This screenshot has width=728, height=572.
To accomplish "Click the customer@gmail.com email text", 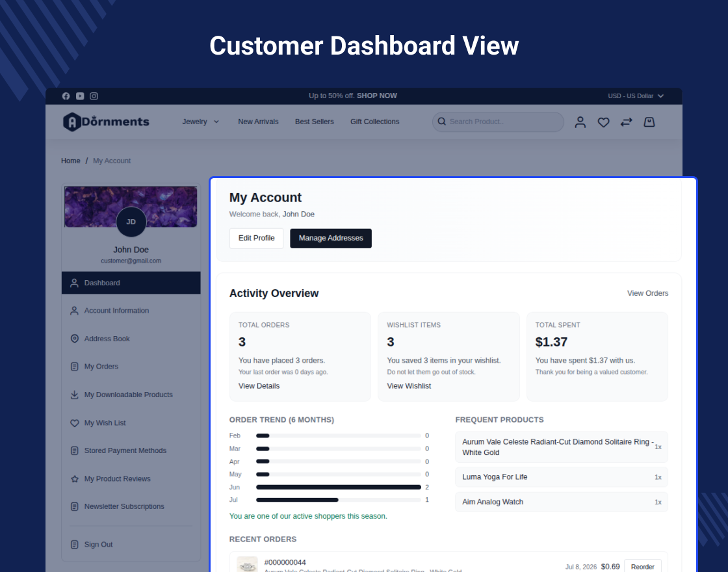I will [131, 261].
